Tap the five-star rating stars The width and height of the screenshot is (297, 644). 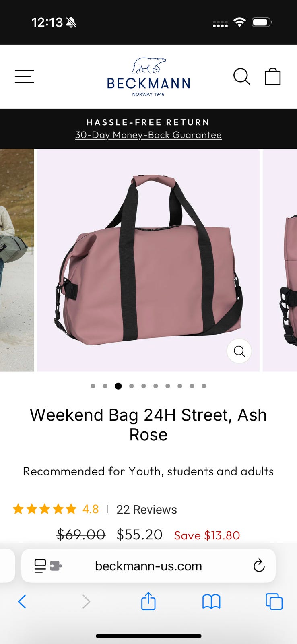tap(44, 509)
